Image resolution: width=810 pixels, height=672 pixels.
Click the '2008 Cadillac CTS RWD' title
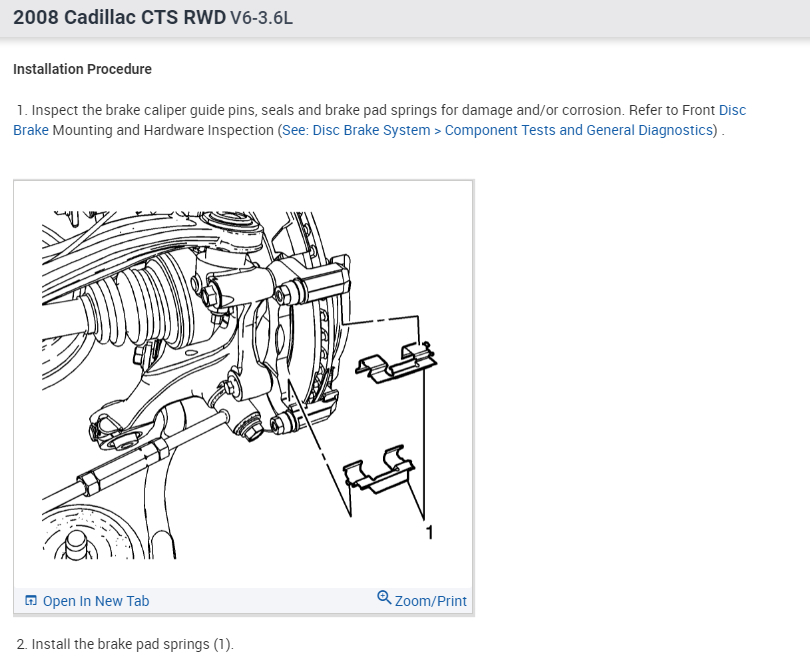click(119, 18)
